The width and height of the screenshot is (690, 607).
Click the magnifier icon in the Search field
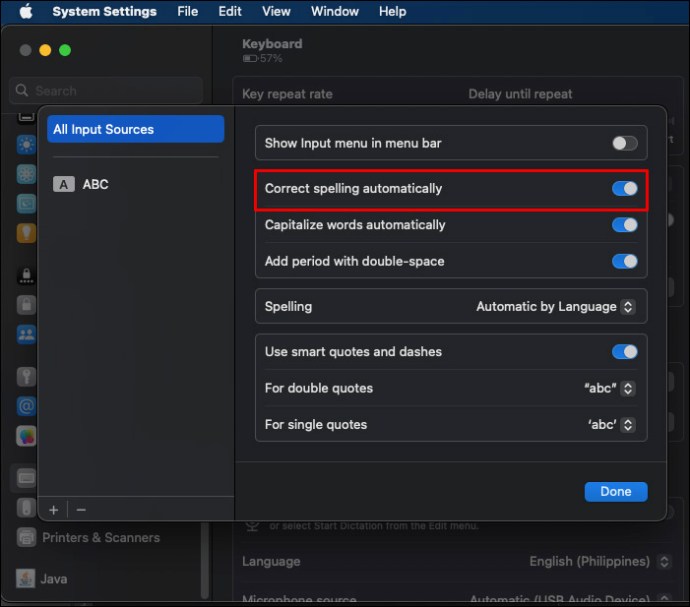coord(22,90)
